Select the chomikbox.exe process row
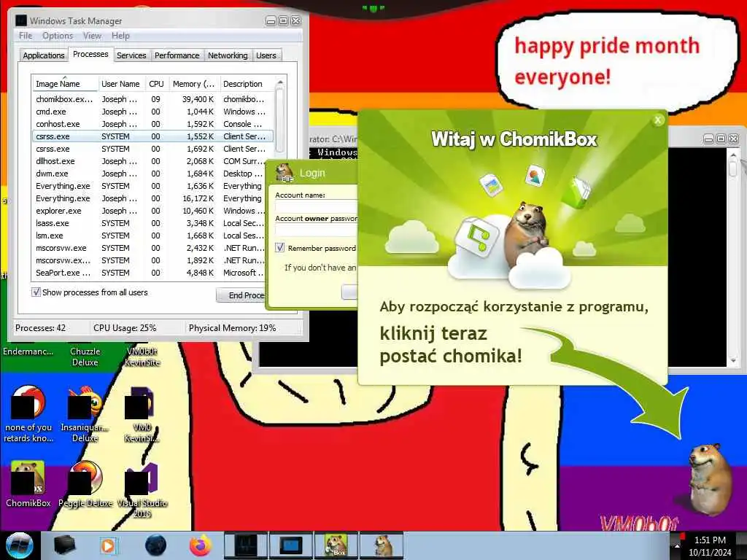Viewport: 747px width, 560px height. (x=152, y=99)
